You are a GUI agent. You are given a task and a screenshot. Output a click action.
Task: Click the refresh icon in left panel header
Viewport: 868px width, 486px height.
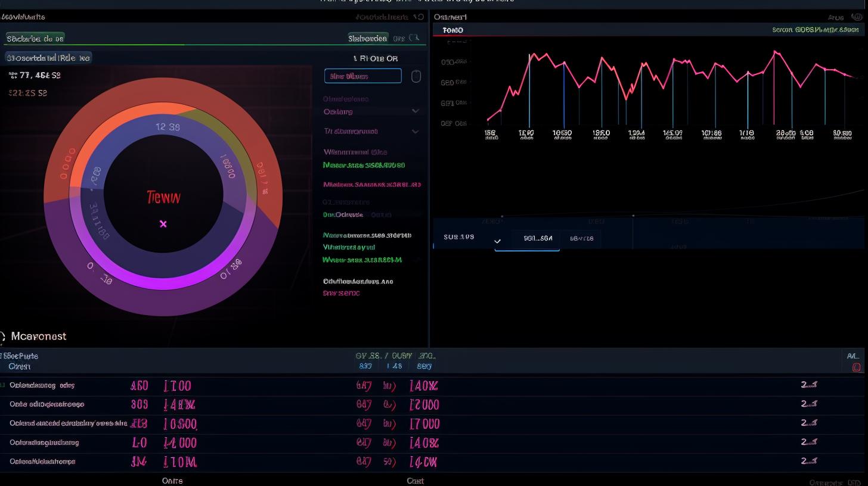[421, 17]
